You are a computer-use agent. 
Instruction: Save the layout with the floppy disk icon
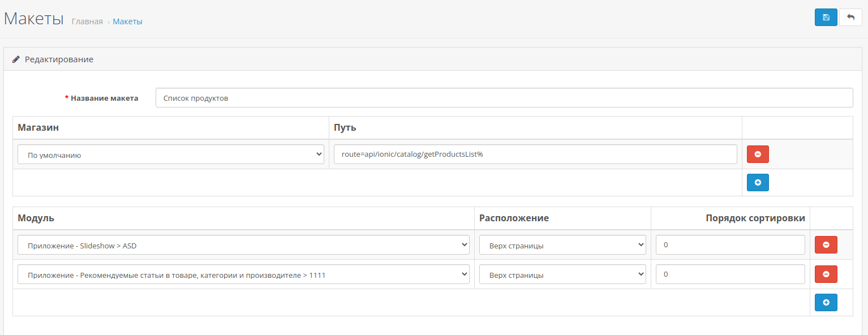[826, 17]
